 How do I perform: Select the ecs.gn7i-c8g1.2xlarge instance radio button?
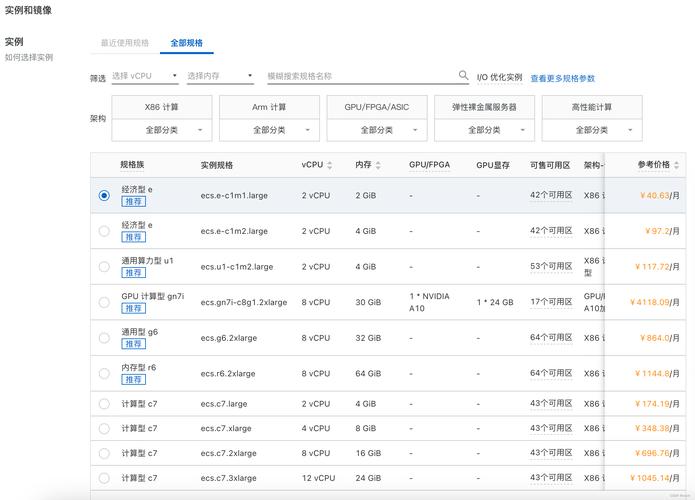click(x=104, y=302)
